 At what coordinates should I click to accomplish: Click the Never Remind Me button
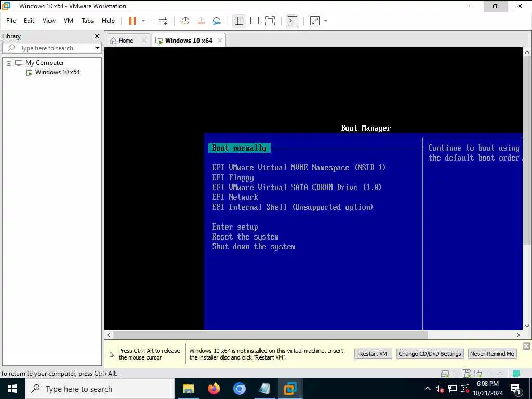tap(492, 354)
